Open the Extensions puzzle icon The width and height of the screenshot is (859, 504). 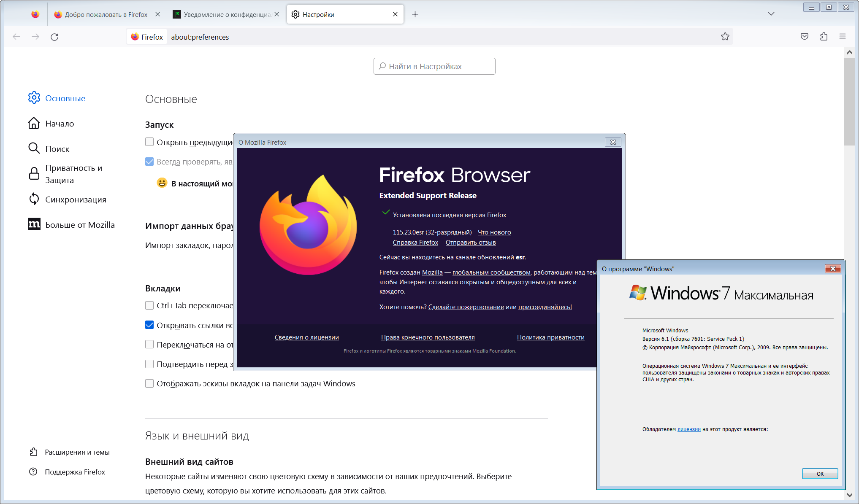tap(824, 37)
